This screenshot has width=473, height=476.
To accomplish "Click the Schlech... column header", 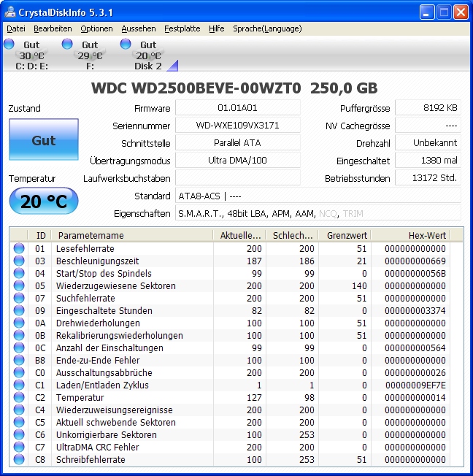I will pyautogui.click(x=292, y=235).
